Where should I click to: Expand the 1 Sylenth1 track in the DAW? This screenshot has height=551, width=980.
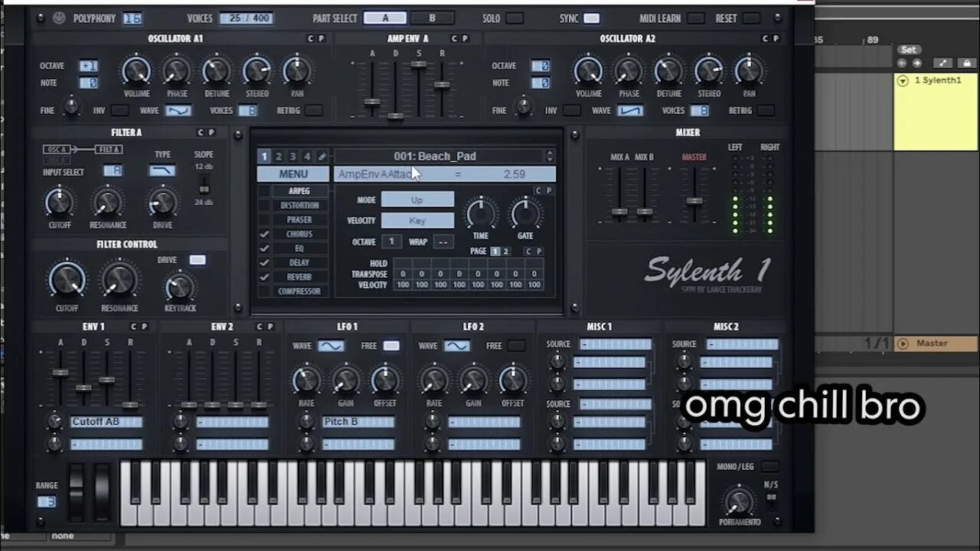pos(903,80)
